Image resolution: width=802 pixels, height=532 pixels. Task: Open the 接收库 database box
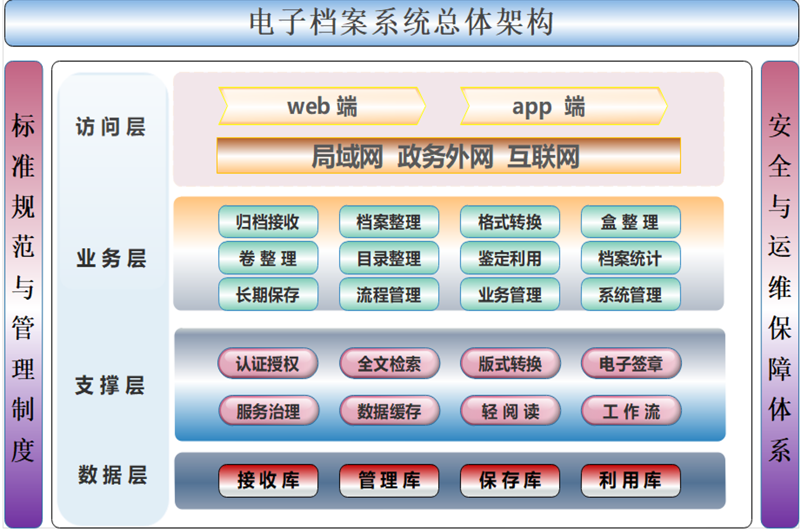point(268,480)
